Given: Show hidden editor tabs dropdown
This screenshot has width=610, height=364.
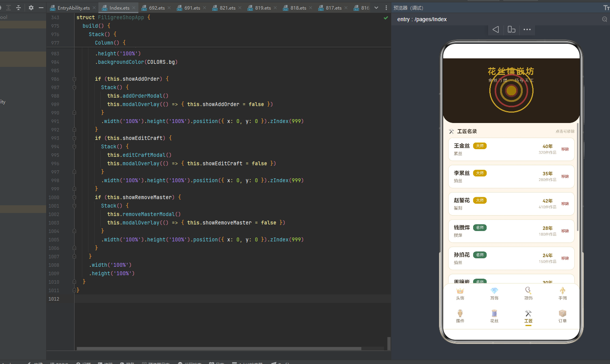Looking at the screenshot, I should pyautogui.click(x=376, y=8).
